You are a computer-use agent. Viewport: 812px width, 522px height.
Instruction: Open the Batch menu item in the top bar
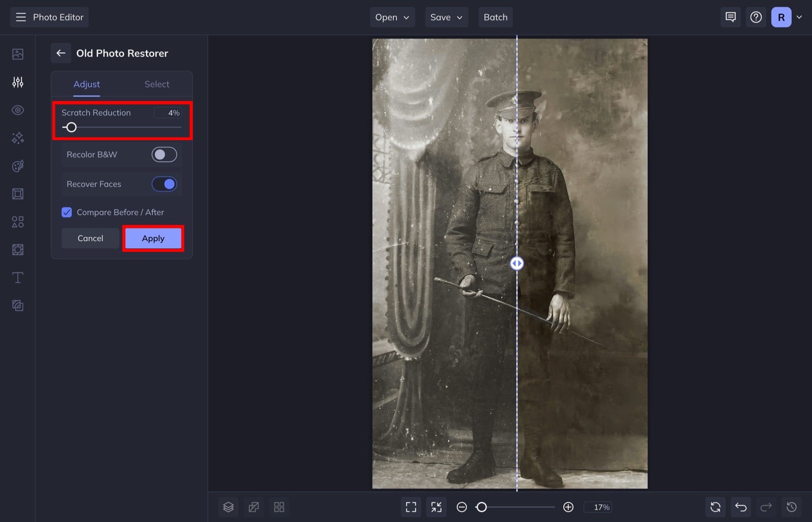pos(495,17)
